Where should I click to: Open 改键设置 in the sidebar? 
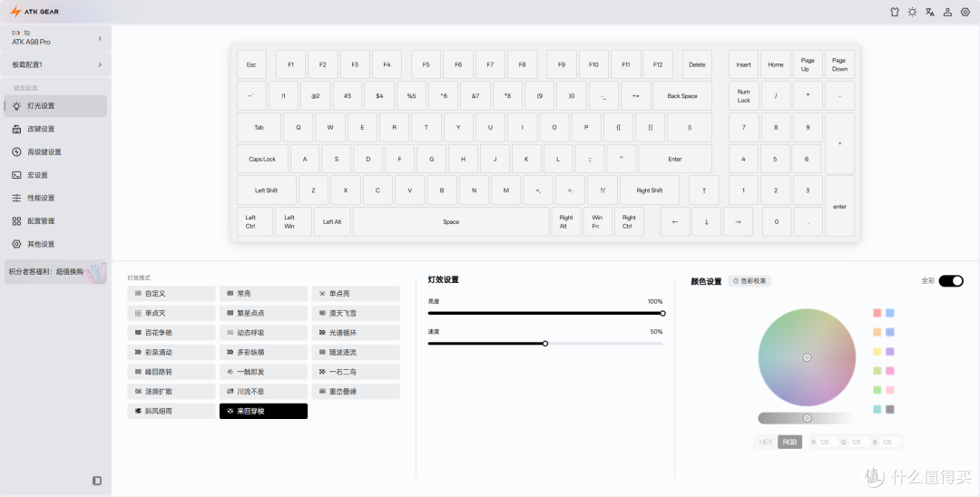(x=55, y=130)
